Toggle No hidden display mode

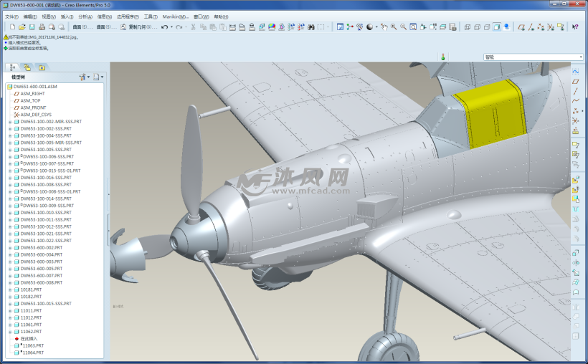click(x=487, y=27)
